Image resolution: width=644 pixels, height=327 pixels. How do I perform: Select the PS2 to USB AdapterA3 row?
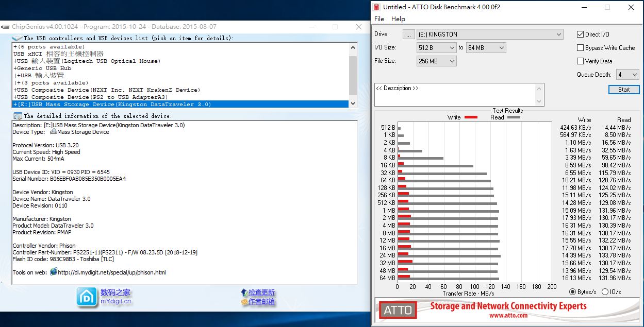180,97
